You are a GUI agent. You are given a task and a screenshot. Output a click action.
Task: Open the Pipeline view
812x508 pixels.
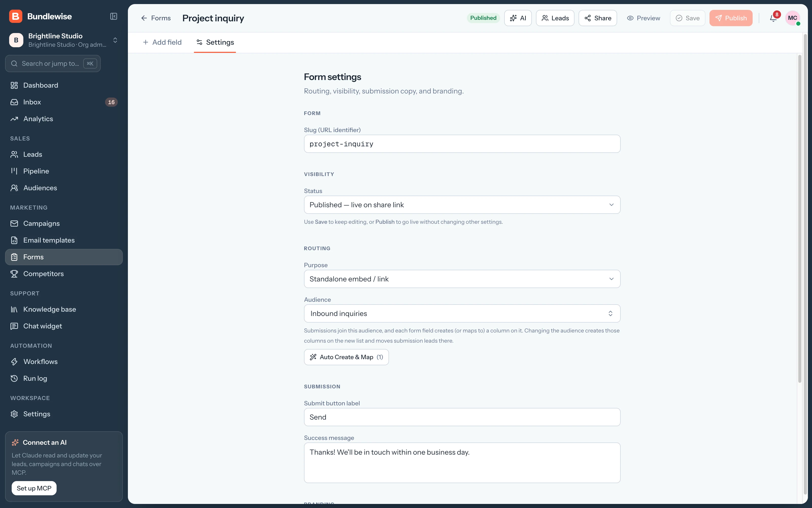coord(64,171)
